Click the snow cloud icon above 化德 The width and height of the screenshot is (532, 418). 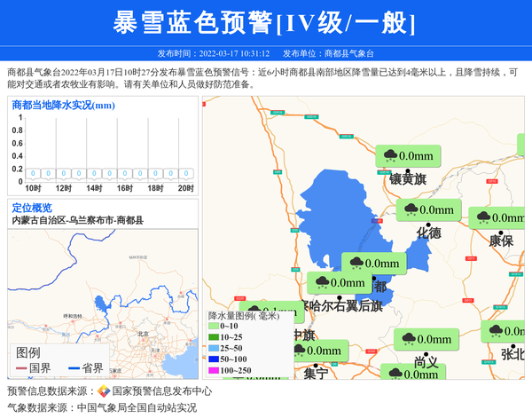coord(411,209)
